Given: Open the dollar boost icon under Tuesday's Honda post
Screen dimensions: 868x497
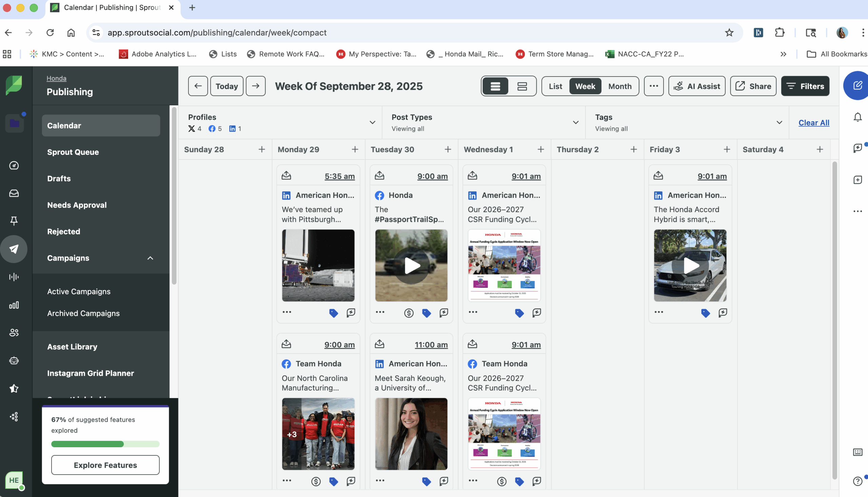Looking at the screenshot, I should [408, 313].
